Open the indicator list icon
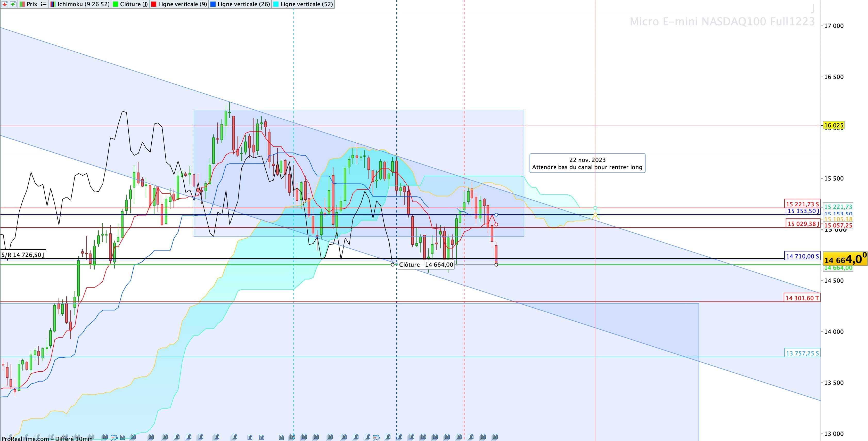The image size is (868, 441). [x=44, y=4]
